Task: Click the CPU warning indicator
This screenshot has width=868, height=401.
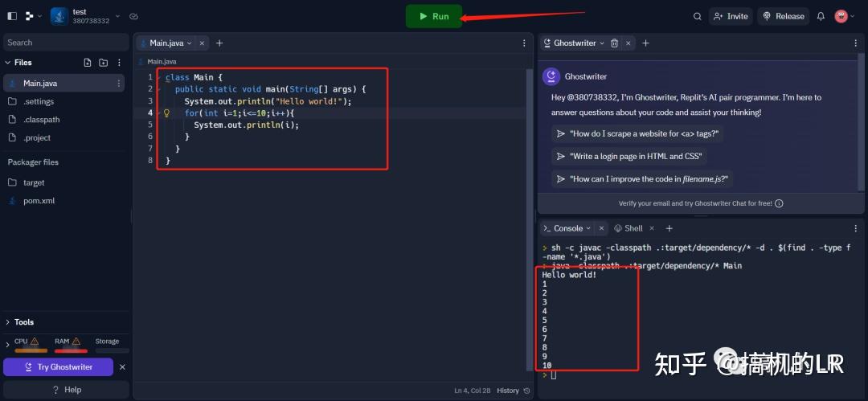Action: tap(35, 342)
